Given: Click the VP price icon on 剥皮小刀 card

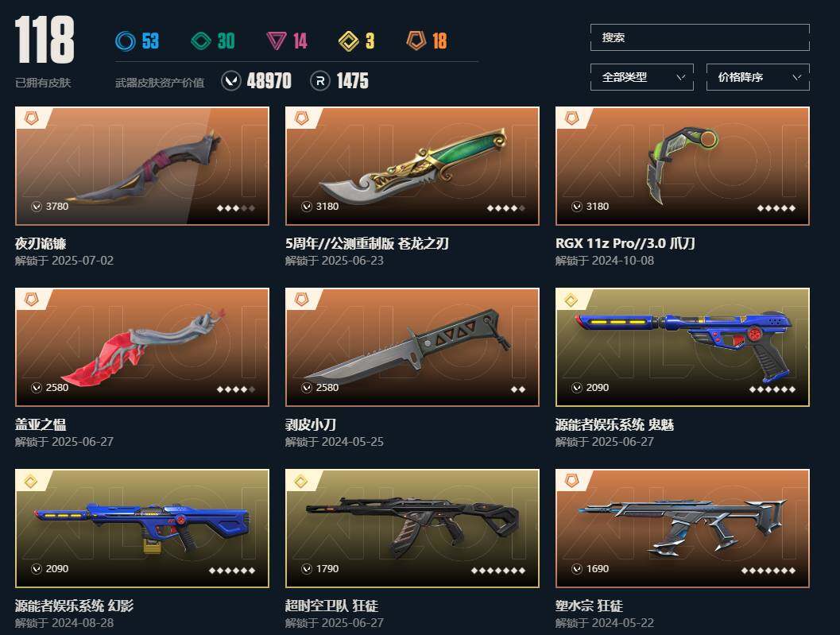Looking at the screenshot, I should [x=307, y=387].
